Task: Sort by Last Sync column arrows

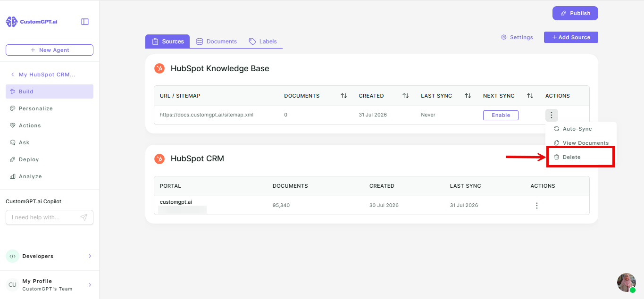Action: pyautogui.click(x=468, y=96)
